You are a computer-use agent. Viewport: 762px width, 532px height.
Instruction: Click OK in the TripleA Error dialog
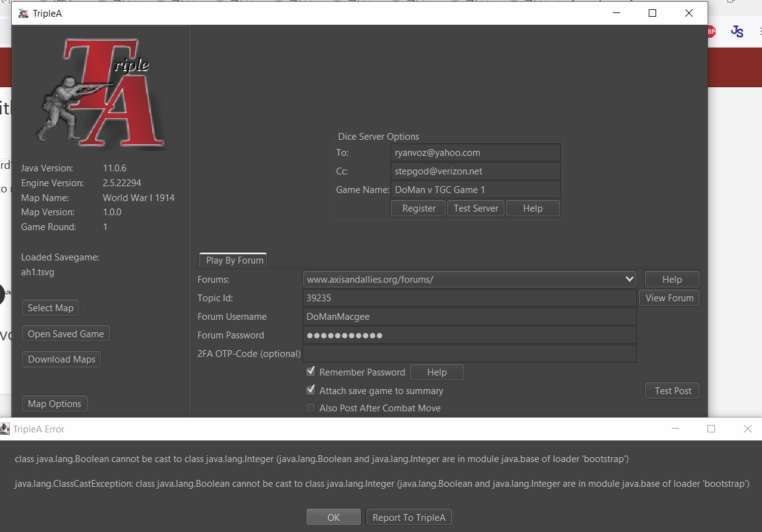click(334, 517)
